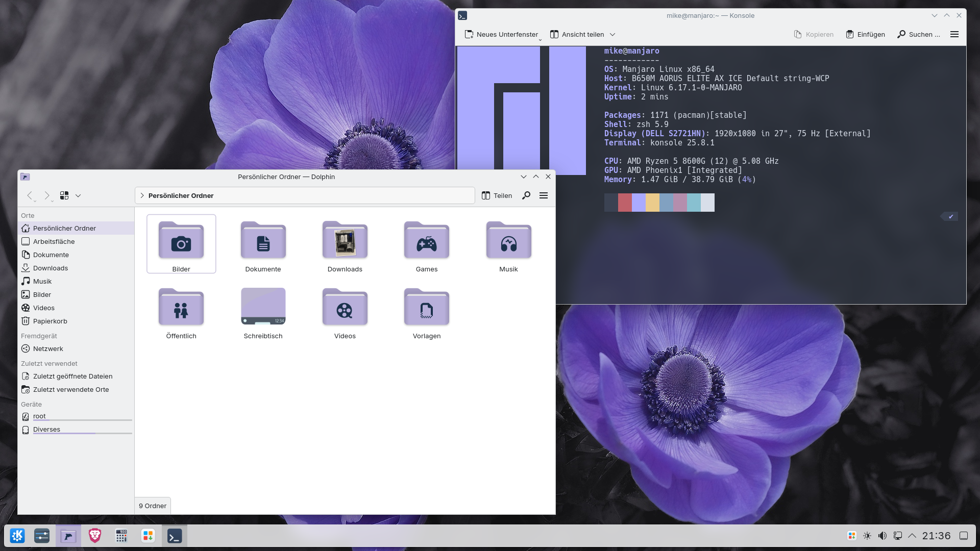
Task: Open the Musik folder icon
Action: (x=508, y=241)
